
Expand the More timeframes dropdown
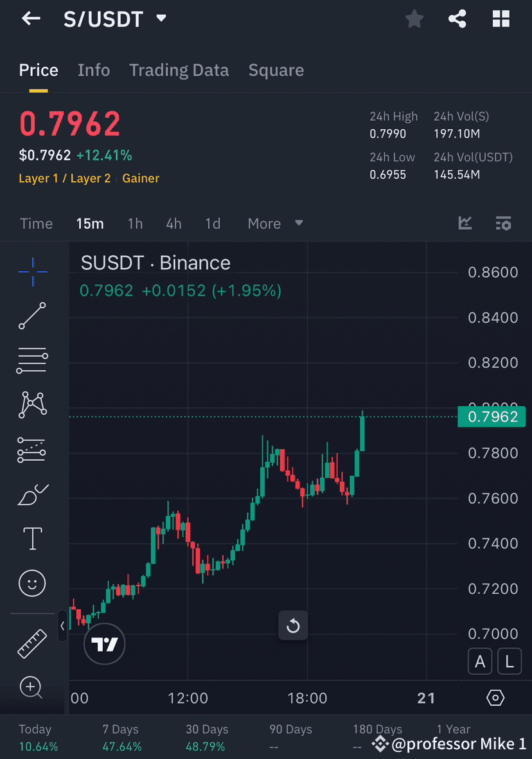click(x=274, y=223)
